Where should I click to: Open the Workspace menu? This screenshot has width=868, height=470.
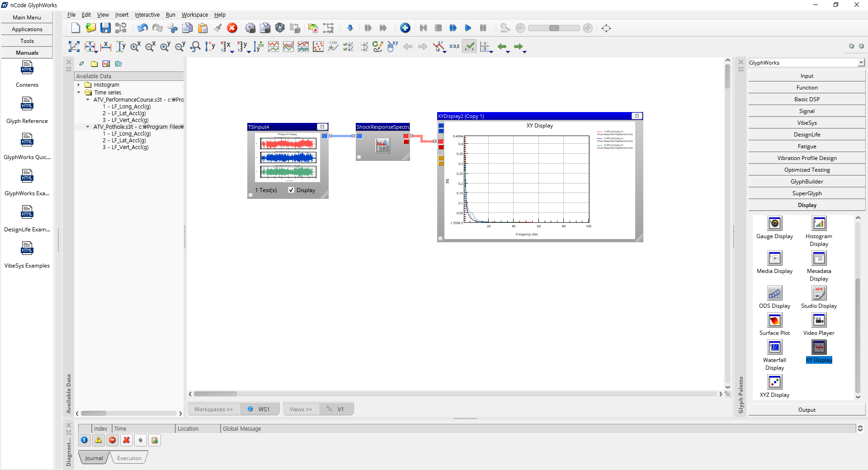pos(195,15)
